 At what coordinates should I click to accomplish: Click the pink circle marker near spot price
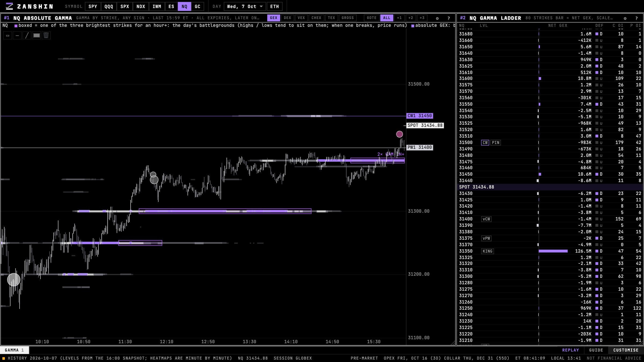(400, 134)
